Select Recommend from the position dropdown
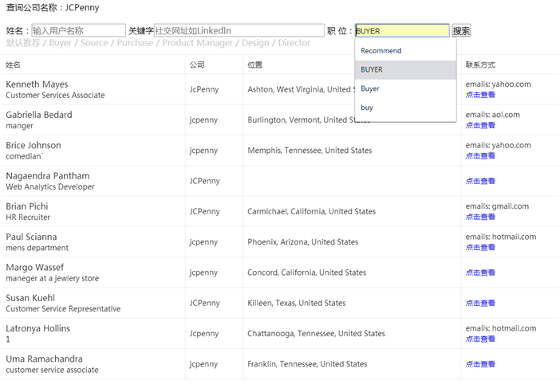 [x=405, y=51]
